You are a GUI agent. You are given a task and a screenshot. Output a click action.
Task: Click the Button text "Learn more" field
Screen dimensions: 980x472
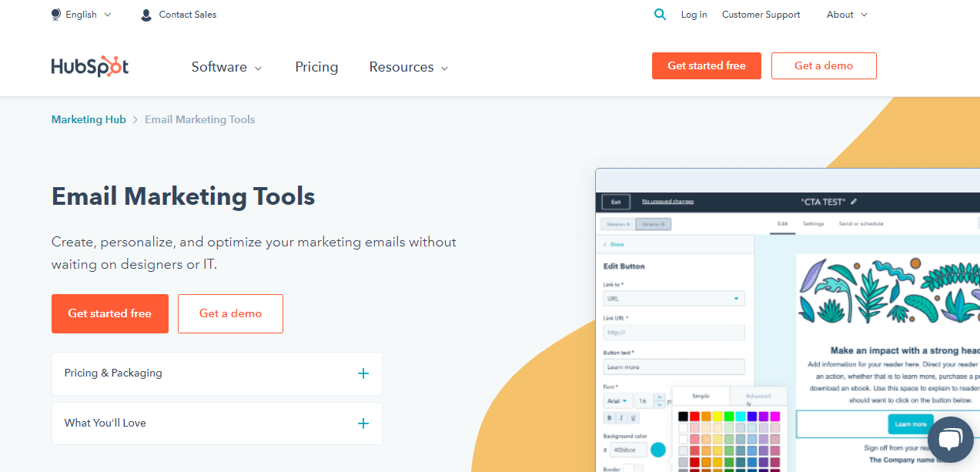tap(674, 367)
